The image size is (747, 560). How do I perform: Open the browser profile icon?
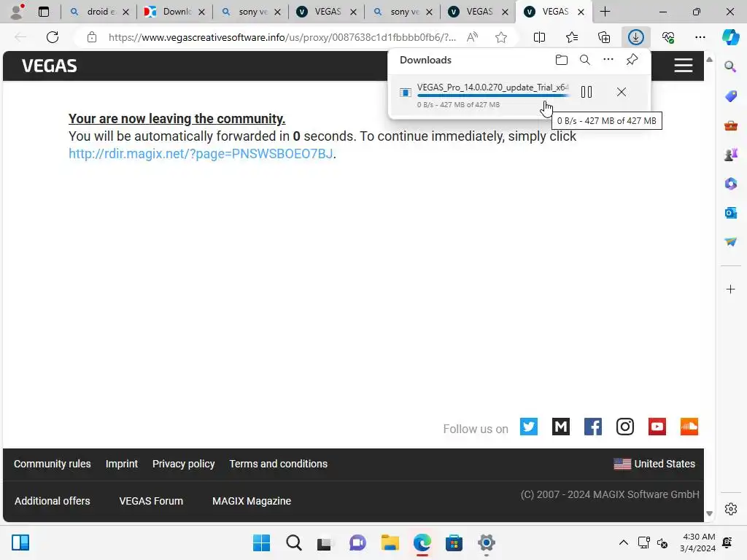pyautogui.click(x=18, y=12)
